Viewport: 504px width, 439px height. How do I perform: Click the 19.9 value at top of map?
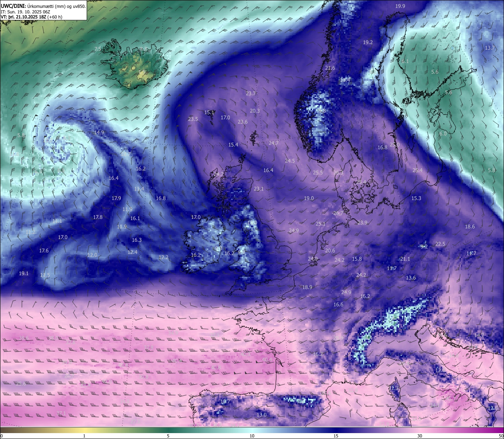400,6
